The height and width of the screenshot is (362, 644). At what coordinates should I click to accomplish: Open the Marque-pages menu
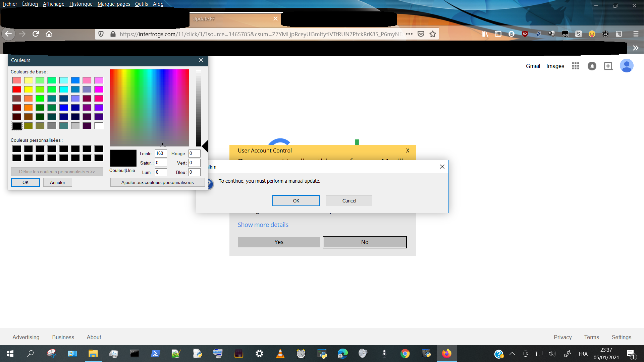[x=114, y=4]
